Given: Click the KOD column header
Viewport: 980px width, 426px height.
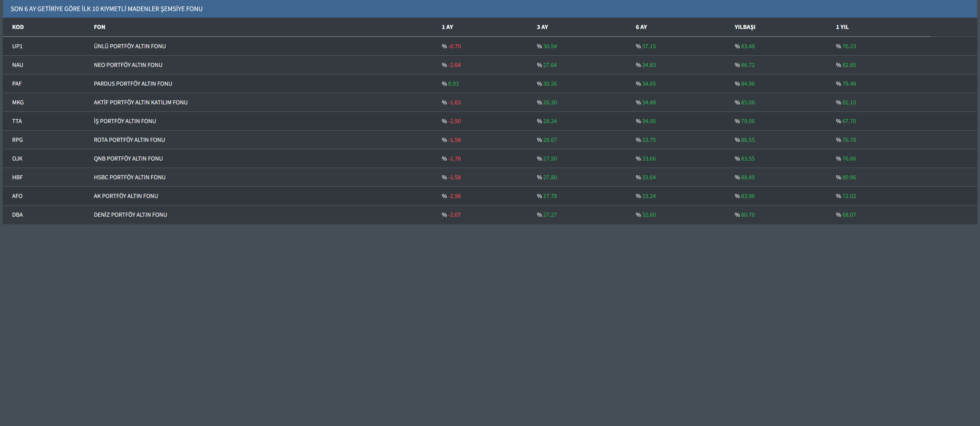Looking at the screenshot, I should click(18, 27).
